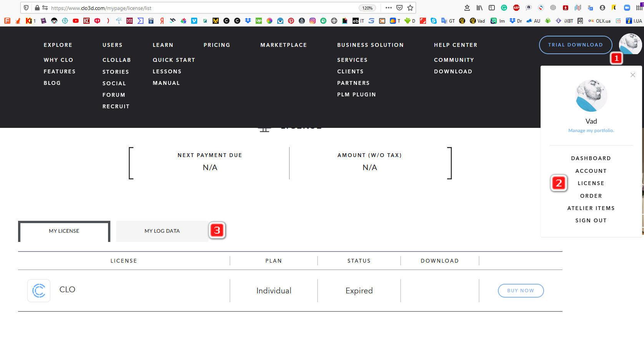Open PARTNERS under Business Solution
Image resolution: width=644 pixels, height=341 pixels.
click(x=353, y=83)
